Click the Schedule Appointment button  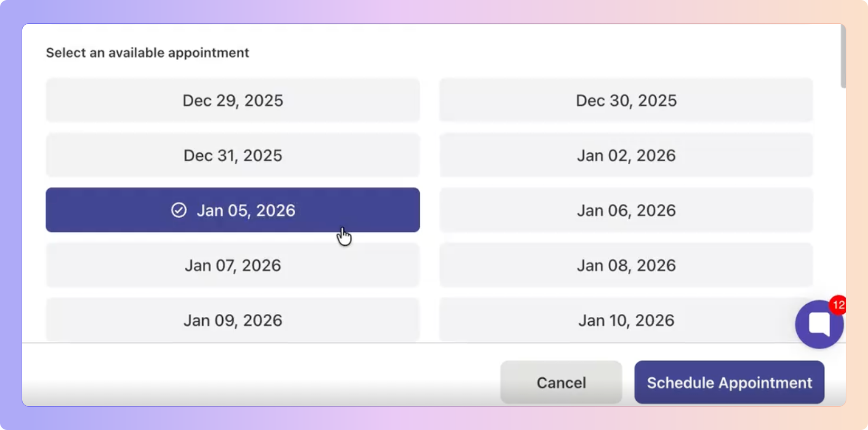729,382
